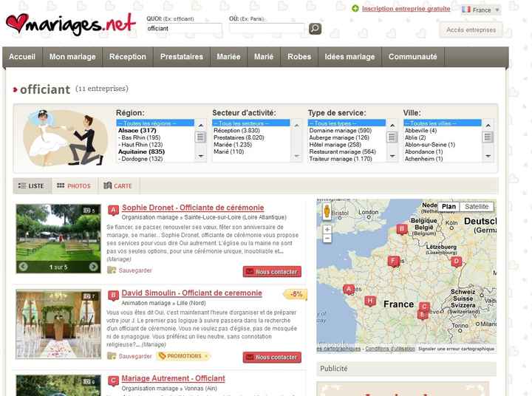Open the David Simoulin ceremony thumbnail
Screen dimensions: 532x396
pyautogui.click(x=58, y=324)
